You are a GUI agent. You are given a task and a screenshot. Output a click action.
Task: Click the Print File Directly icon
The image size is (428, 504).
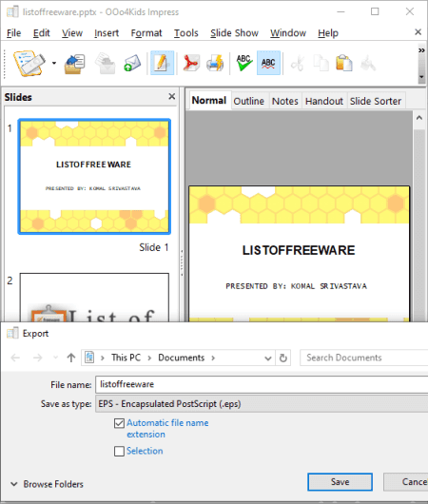click(215, 63)
